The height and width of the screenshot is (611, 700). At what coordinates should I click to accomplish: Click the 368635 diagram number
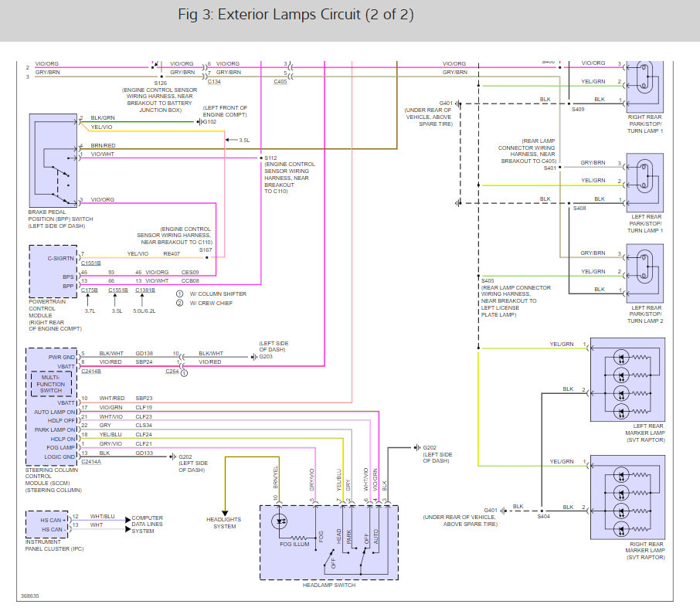(30, 596)
